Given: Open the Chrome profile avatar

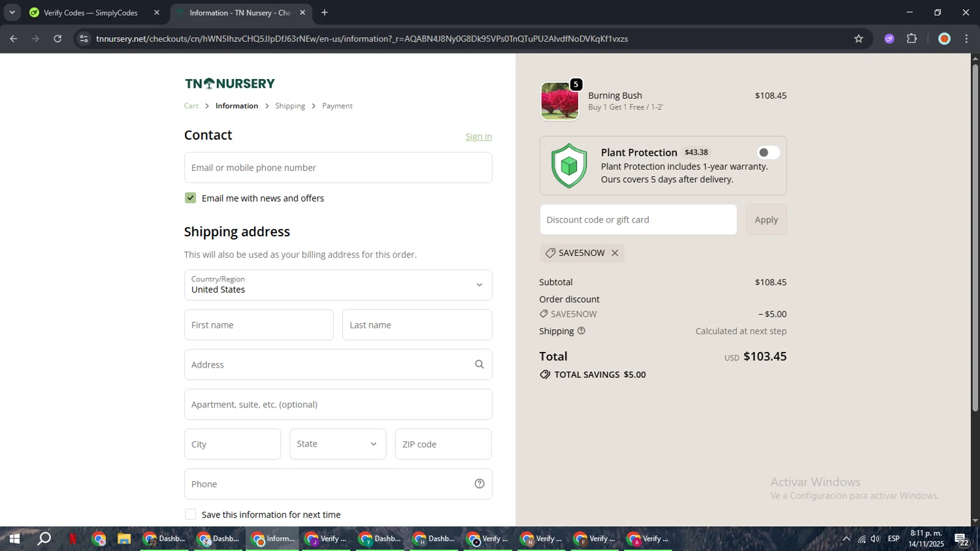Looking at the screenshot, I should [944, 39].
